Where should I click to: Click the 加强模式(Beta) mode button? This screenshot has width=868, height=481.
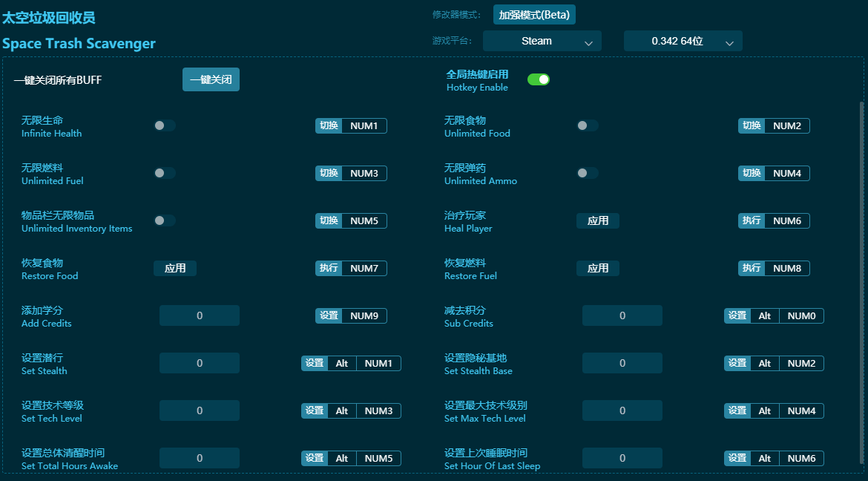[534, 15]
